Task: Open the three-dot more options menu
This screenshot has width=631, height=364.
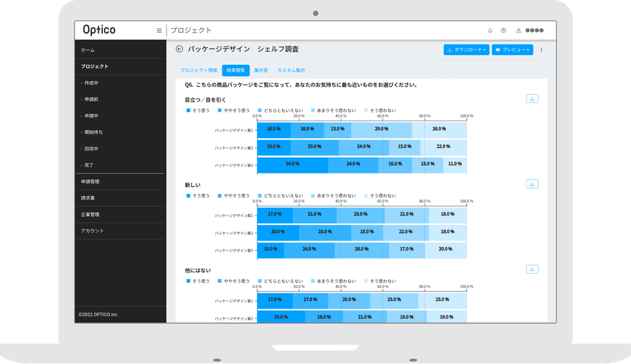Action: [x=541, y=50]
